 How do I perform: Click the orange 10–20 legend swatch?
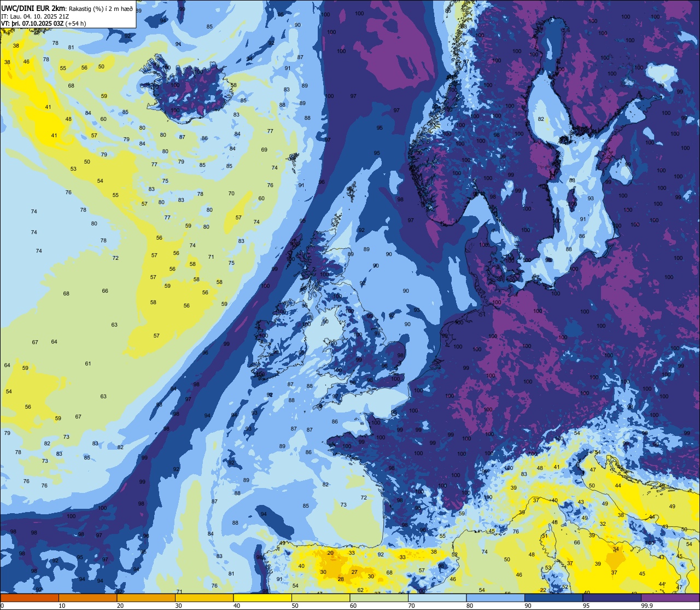[x=87, y=597]
